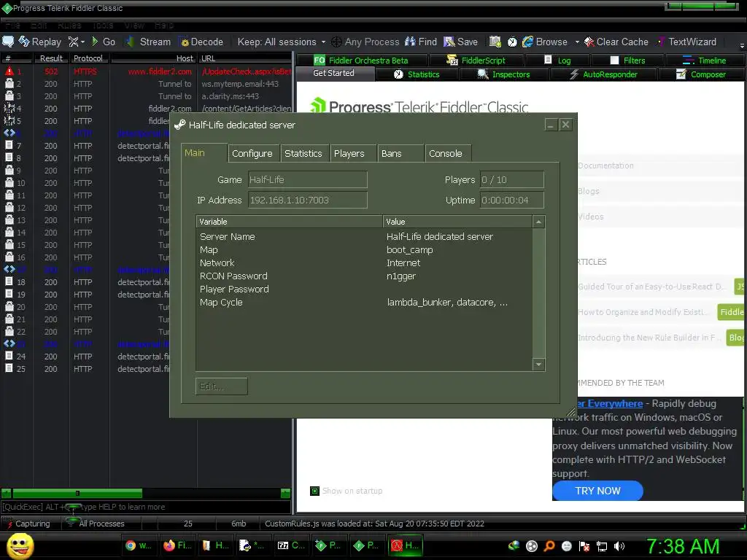Click the Browse button with IE icon

click(544, 42)
